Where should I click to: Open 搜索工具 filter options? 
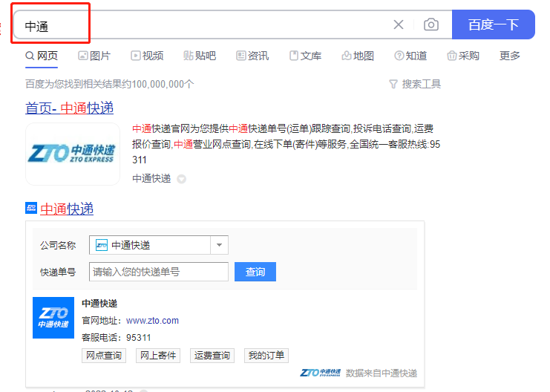click(x=415, y=84)
